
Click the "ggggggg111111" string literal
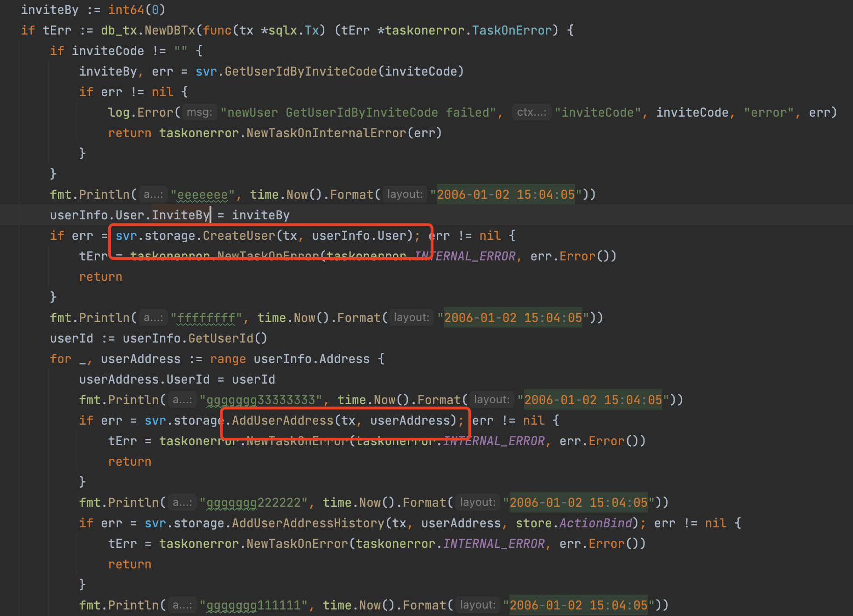coord(253,605)
